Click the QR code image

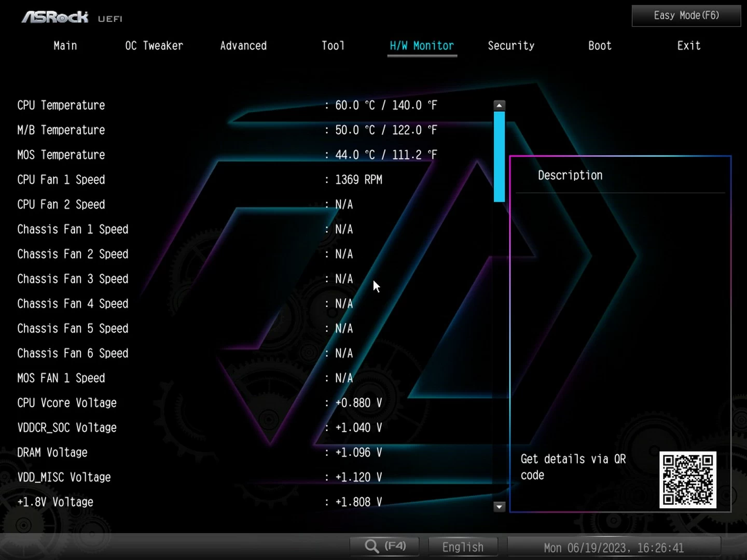click(x=687, y=480)
